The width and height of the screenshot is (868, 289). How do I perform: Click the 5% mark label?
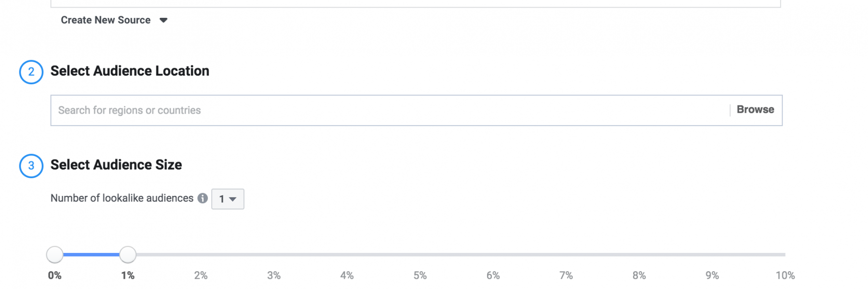420,276
